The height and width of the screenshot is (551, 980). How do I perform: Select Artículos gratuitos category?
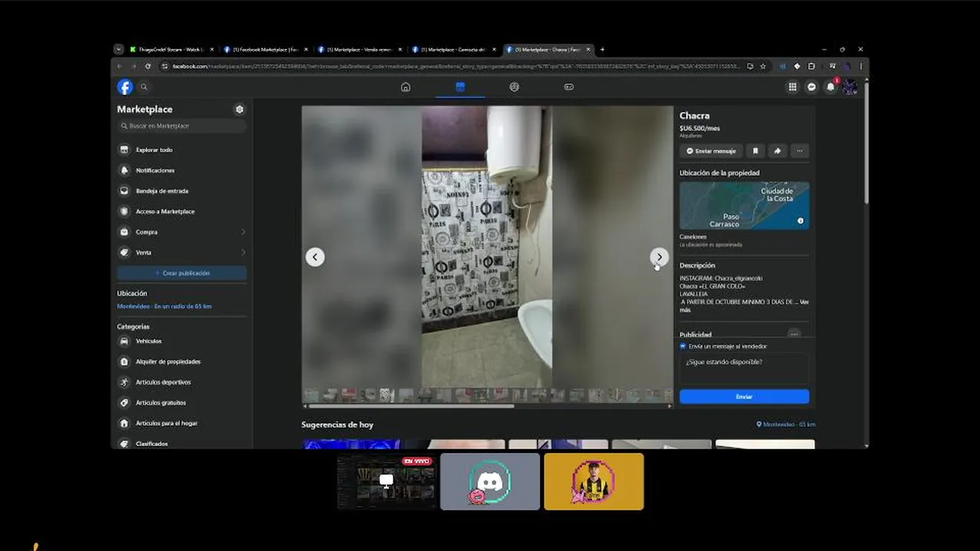[182, 403]
